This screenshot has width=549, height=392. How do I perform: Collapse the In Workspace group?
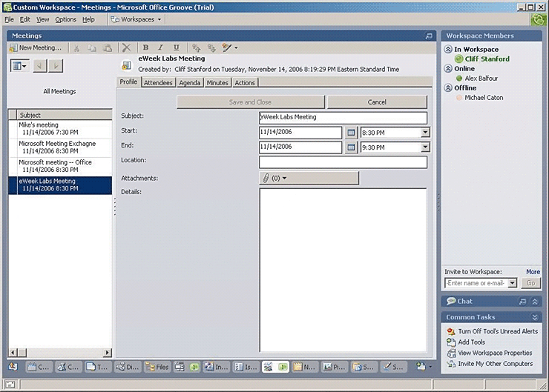(448, 50)
